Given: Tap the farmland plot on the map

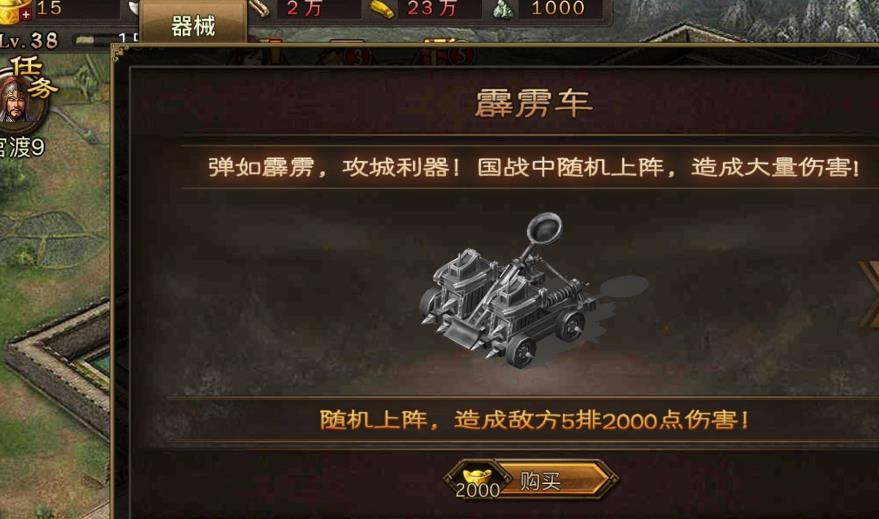Looking at the screenshot, I should [50, 238].
